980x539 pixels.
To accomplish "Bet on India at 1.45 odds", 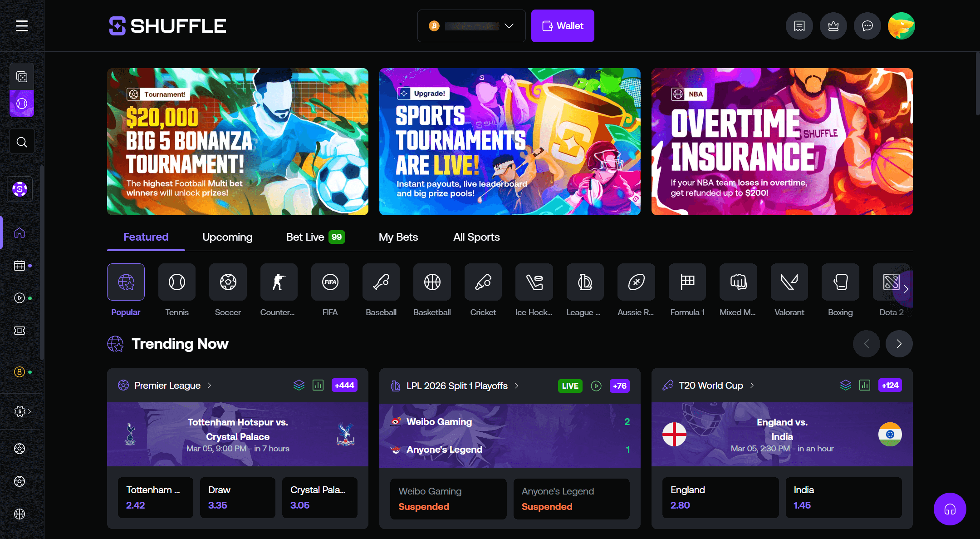I will click(x=843, y=498).
